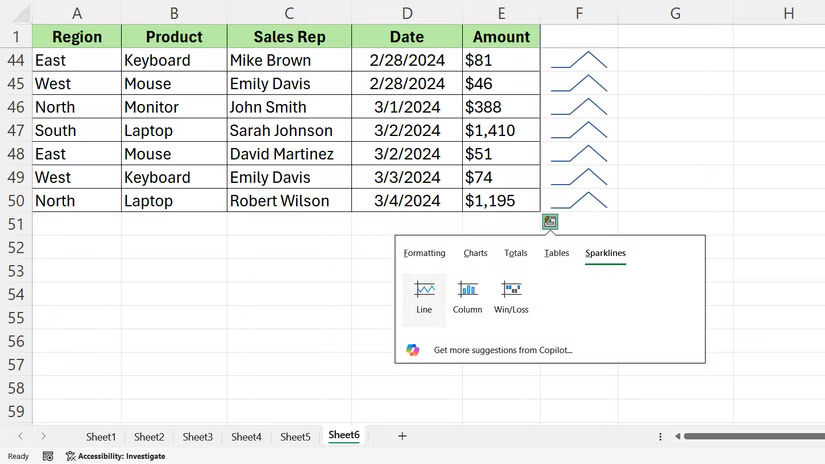Image resolution: width=825 pixels, height=464 pixels.
Task: Choose the Column sparkline option
Action: [x=467, y=296]
